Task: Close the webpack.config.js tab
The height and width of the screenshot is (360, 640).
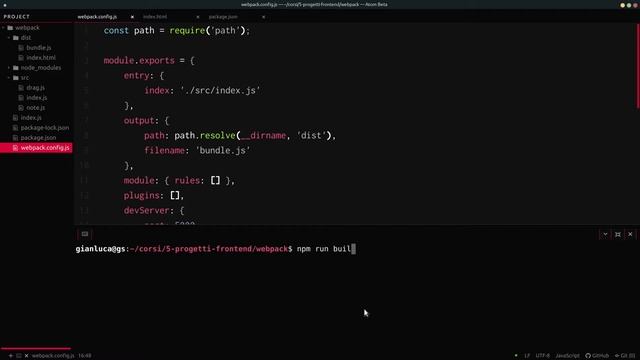Action: [x=132, y=17]
